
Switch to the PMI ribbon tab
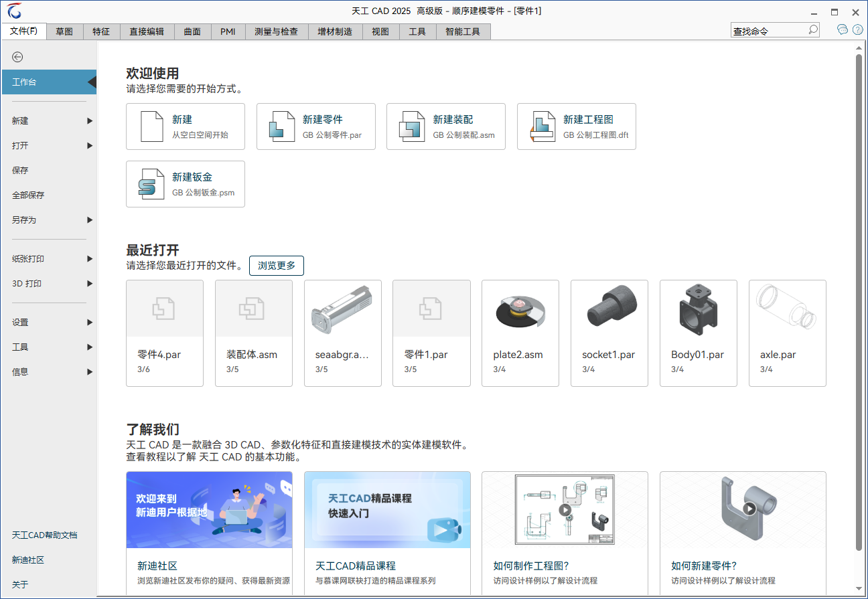tap(228, 31)
